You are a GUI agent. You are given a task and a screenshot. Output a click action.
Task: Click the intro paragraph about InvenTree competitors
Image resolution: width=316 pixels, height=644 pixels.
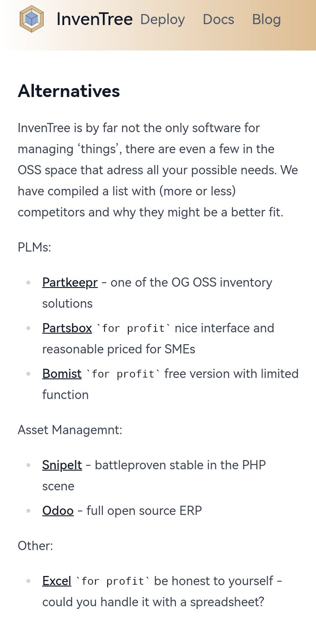(158, 170)
